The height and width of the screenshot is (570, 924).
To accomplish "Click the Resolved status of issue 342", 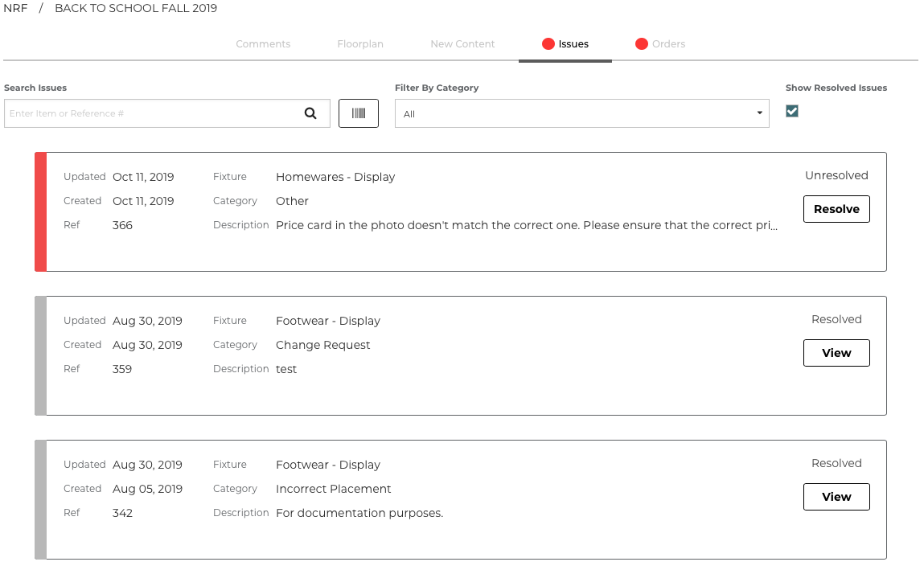I will (836, 463).
